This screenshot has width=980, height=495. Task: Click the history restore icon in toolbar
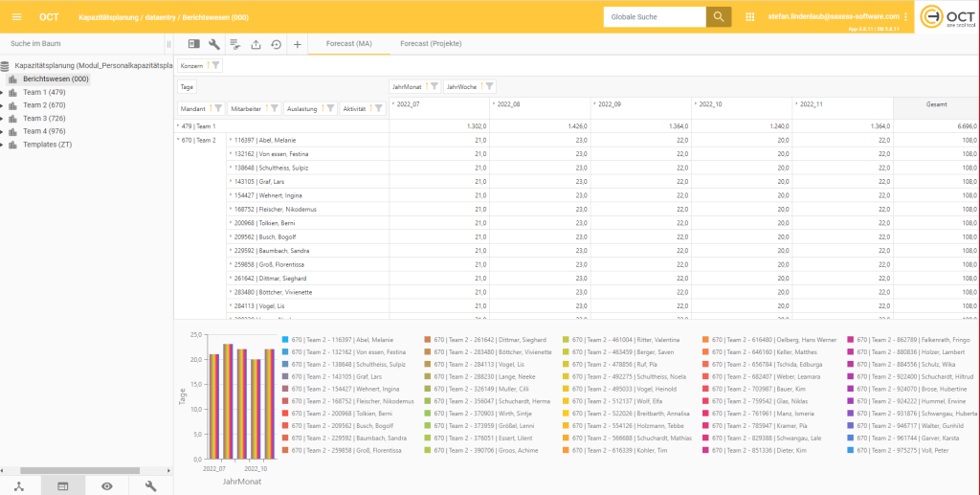tap(277, 44)
